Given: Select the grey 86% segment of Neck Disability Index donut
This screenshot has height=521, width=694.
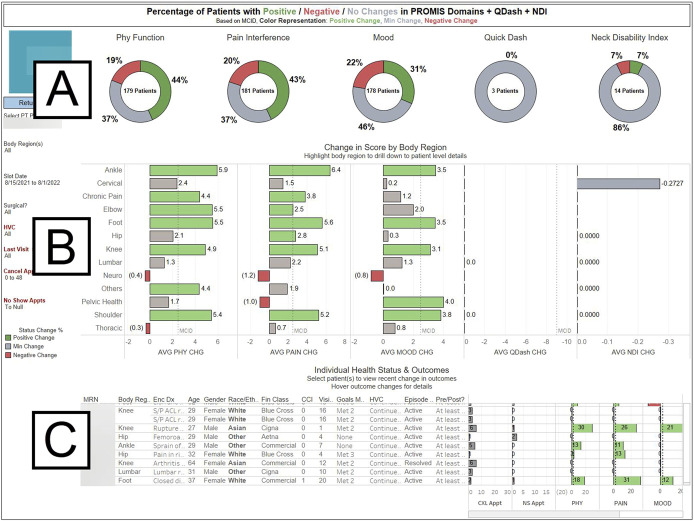Looking at the screenshot, I should (629, 116).
